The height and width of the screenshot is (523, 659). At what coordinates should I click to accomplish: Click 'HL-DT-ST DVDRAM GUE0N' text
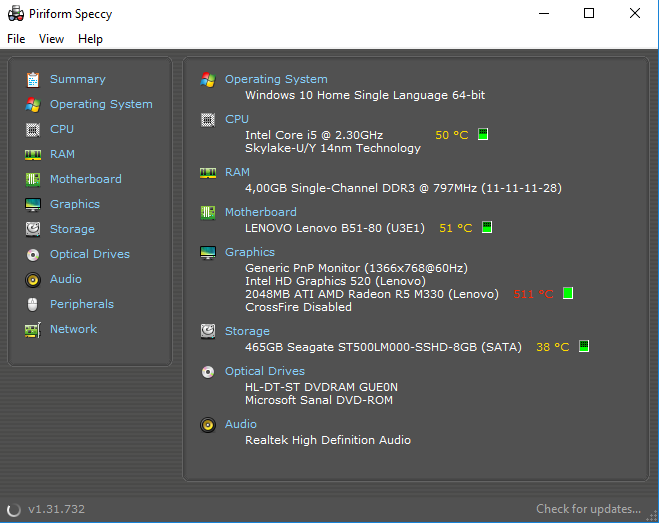(x=322, y=387)
